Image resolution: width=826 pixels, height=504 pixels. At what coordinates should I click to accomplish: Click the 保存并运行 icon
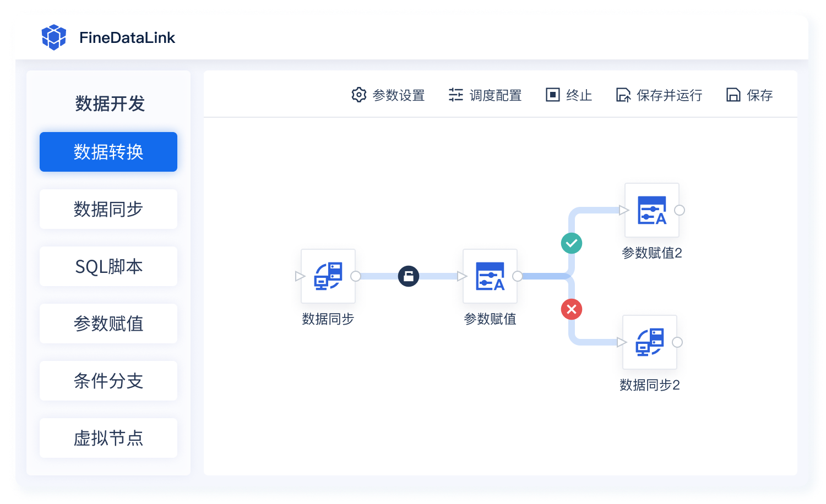point(623,95)
